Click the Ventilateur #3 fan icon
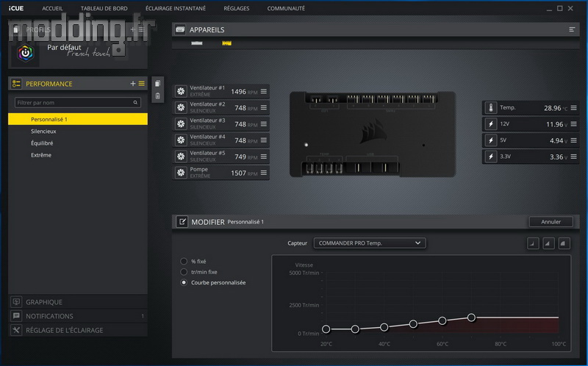 coord(181,123)
